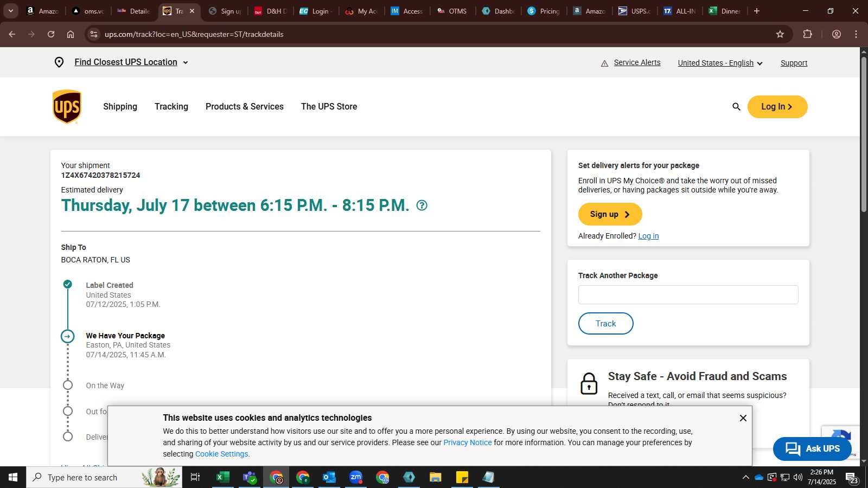
Task: Open the Service Alerts link
Action: click(x=637, y=62)
